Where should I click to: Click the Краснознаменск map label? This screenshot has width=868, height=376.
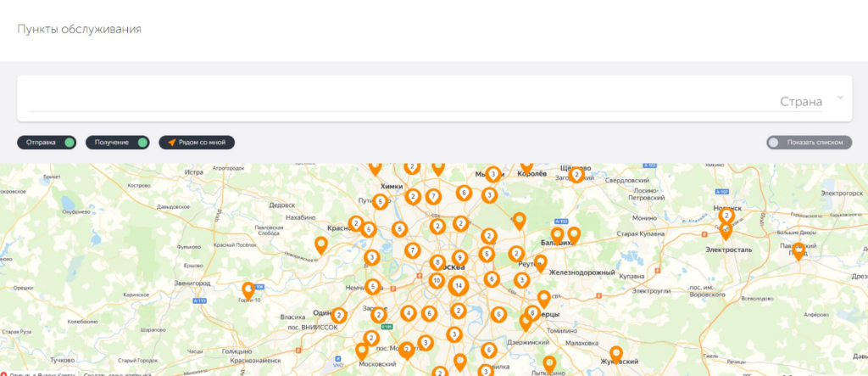[x=255, y=360]
